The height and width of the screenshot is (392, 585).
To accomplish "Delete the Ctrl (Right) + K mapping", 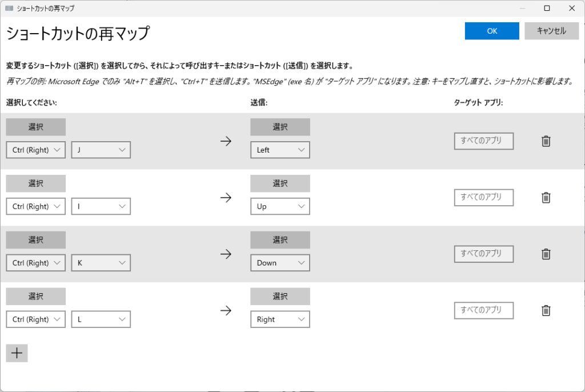I will coord(546,254).
